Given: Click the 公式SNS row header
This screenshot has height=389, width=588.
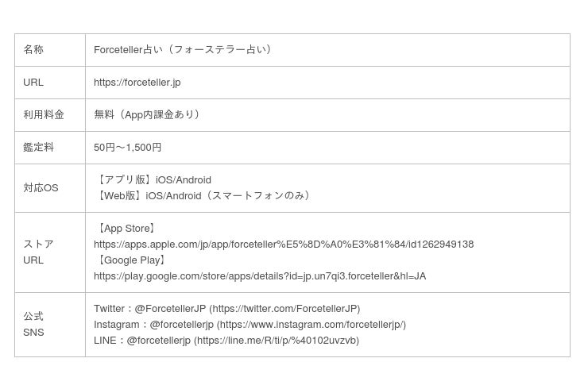Looking at the screenshot, I should (33, 325).
